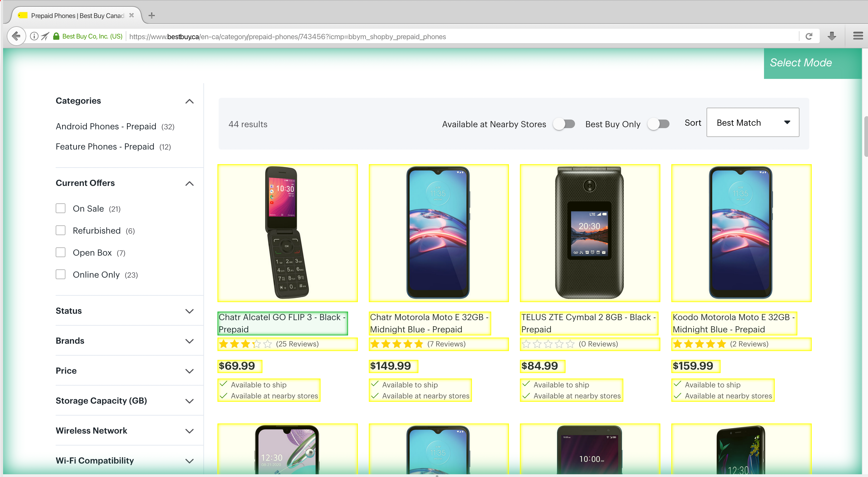Viewport: 868px width, 477px height.
Task: Click the page reload icon
Action: pos(809,36)
